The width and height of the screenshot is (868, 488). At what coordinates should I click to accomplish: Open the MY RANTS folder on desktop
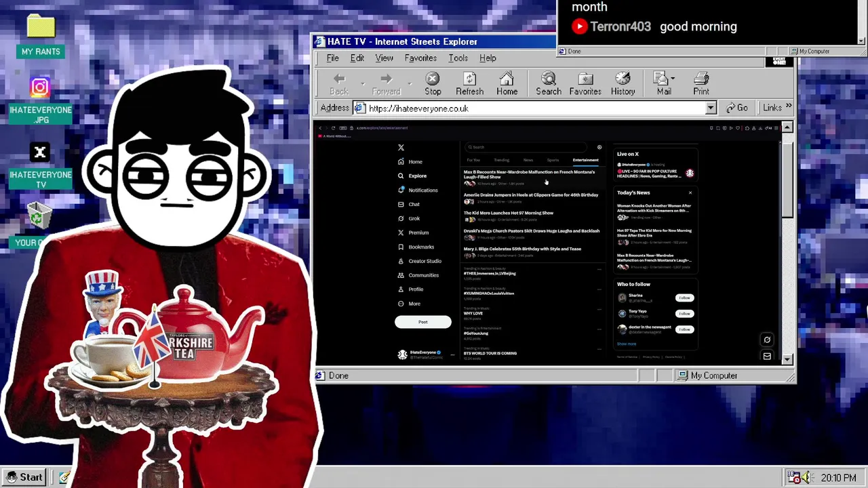(41, 35)
